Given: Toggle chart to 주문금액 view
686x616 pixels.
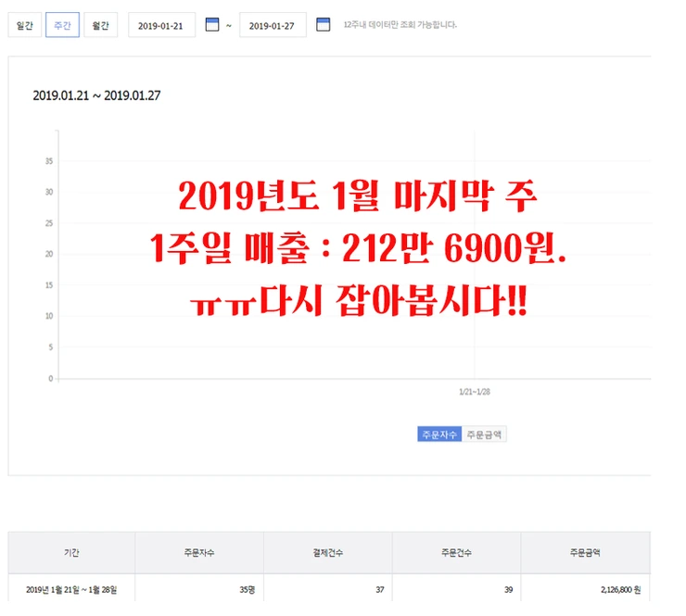Looking at the screenshot, I should click(484, 434).
